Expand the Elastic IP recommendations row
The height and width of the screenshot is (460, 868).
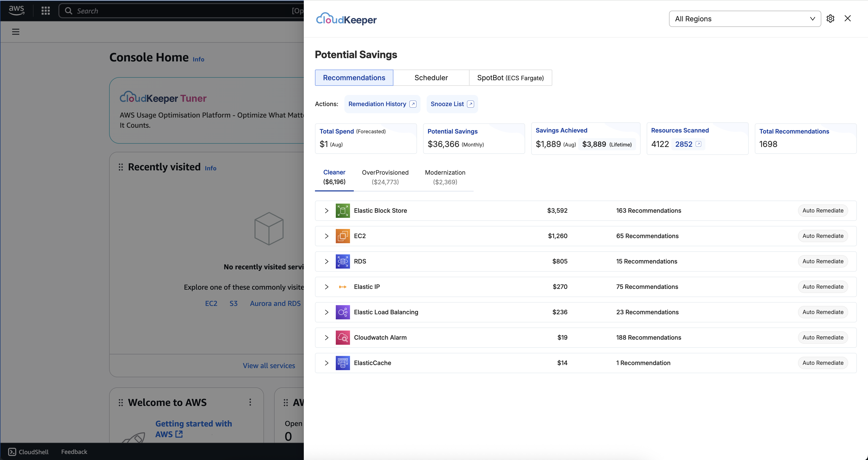(x=326, y=287)
